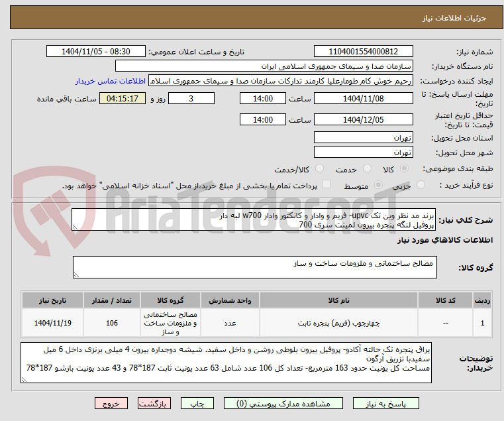Toggle the اسناد خزانه اسلامی payment checkbox
Screen dimensions: 504x421
326,184
